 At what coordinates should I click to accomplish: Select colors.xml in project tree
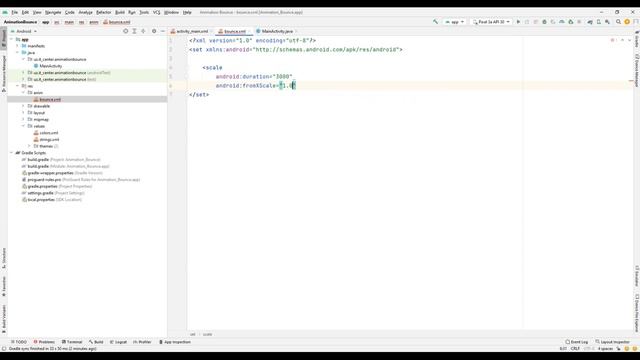49,133
